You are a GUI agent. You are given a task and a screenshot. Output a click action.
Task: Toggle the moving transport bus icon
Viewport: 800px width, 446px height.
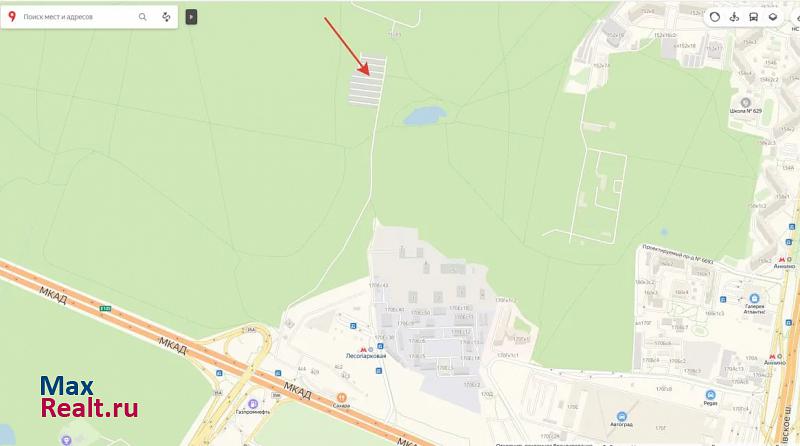coord(754,17)
